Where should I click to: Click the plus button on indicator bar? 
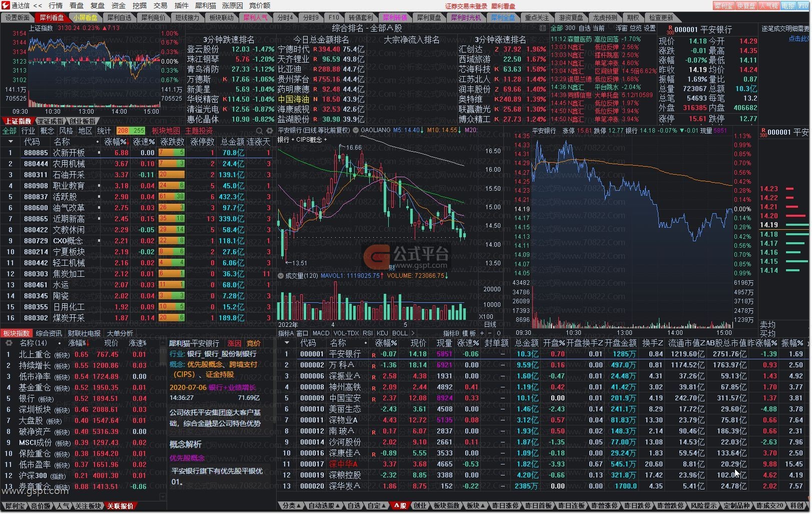tap(482, 333)
